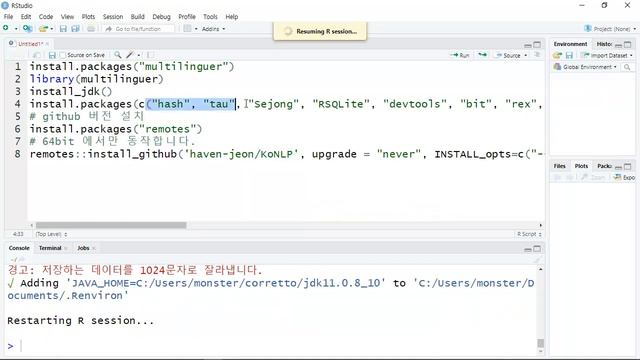
Task: Click the Run button
Action: coord(460,55)
